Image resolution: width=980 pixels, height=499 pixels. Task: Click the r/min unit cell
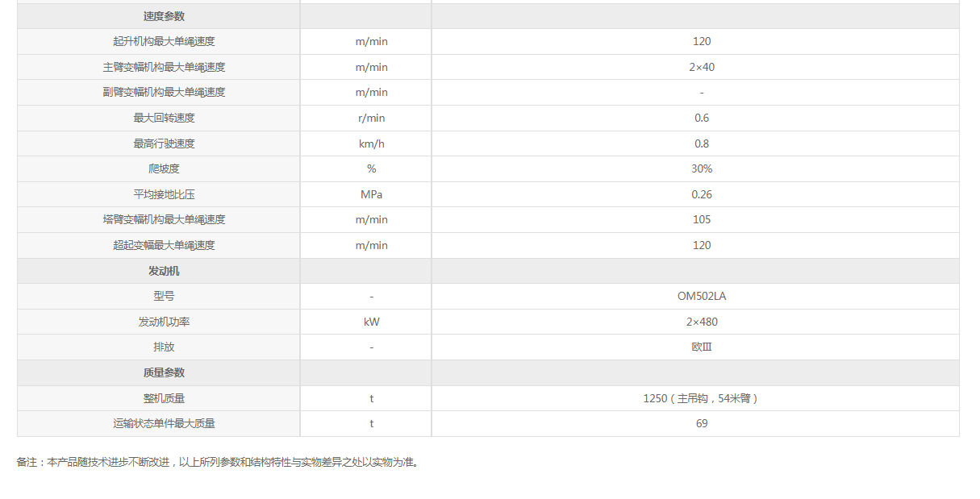[x=371, y=118]
